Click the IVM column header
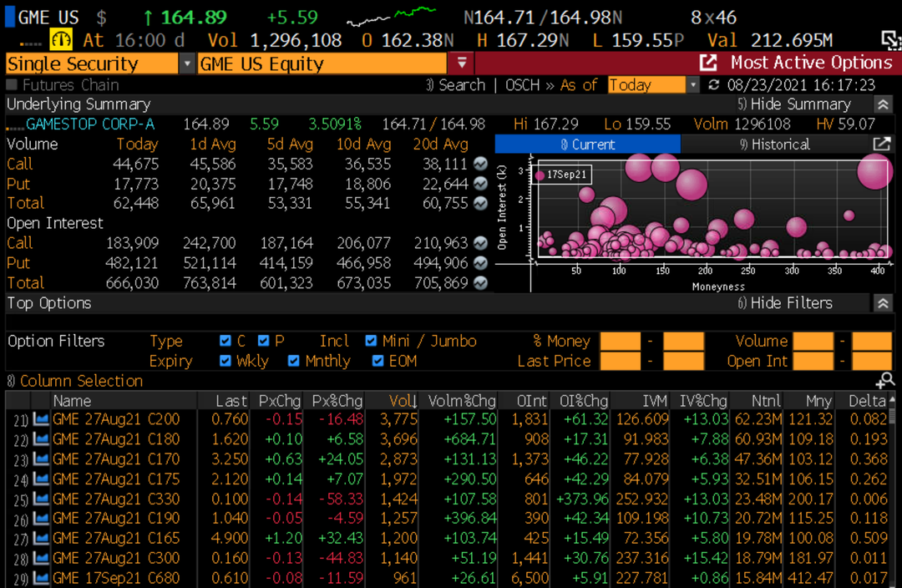 point(655,400)
